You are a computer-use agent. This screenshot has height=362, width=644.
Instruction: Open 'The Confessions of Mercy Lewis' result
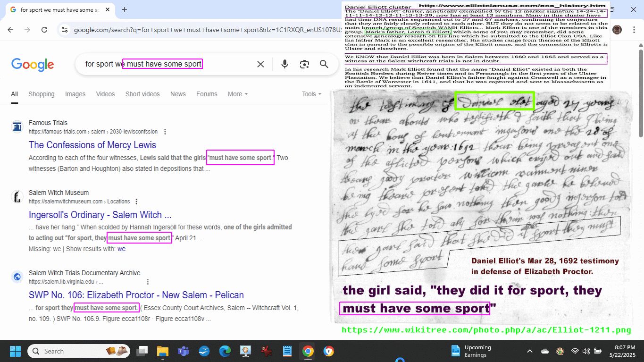(92, 145)
